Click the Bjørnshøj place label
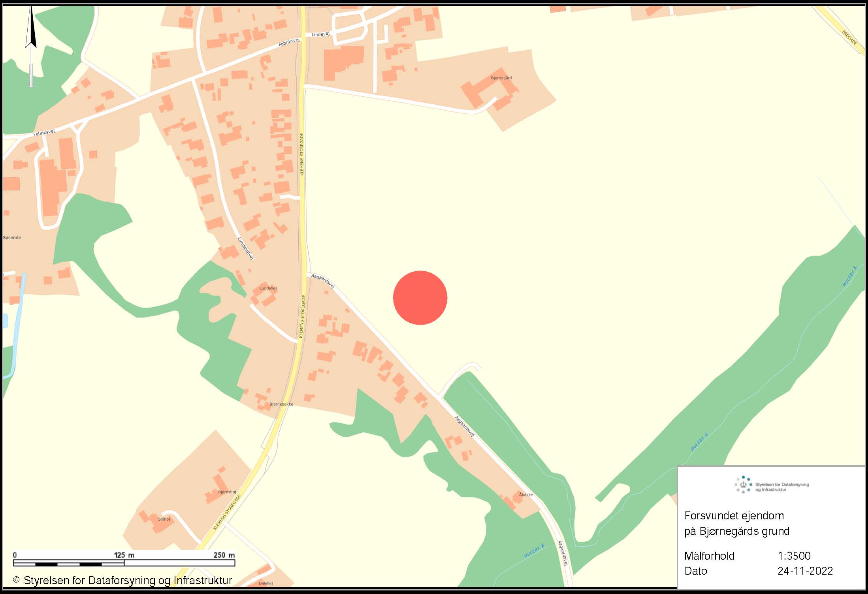The width and height of the screenshot is (868, 594). 227,492
